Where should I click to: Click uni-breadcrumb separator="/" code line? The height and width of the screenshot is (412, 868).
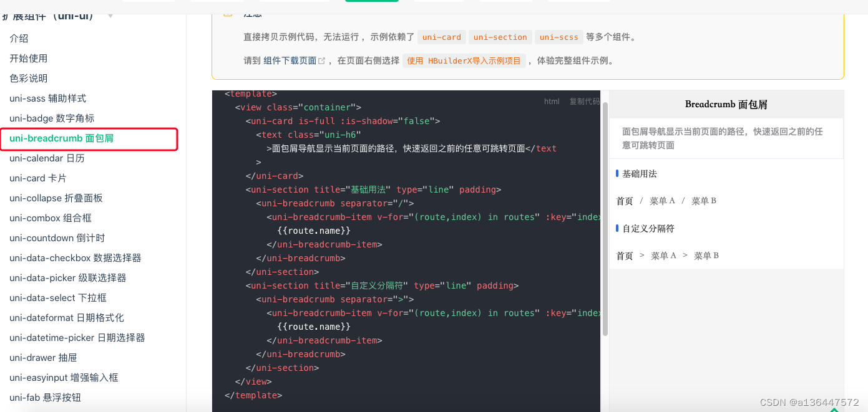coord(335,203)
